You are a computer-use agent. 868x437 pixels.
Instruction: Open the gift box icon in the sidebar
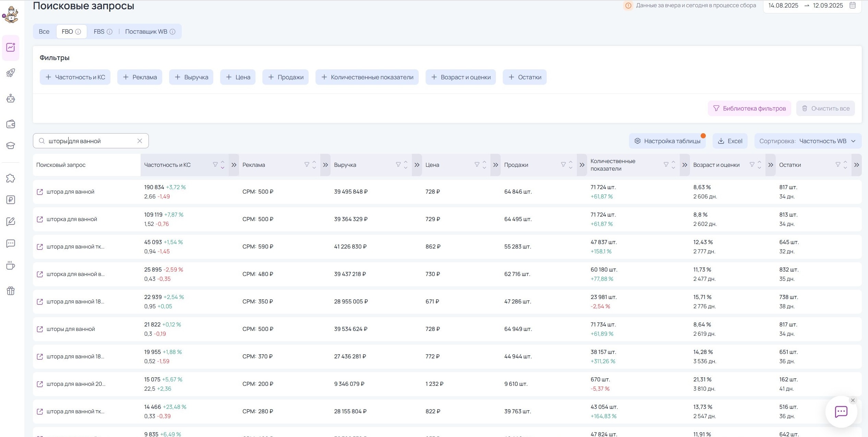click(11, 291)
